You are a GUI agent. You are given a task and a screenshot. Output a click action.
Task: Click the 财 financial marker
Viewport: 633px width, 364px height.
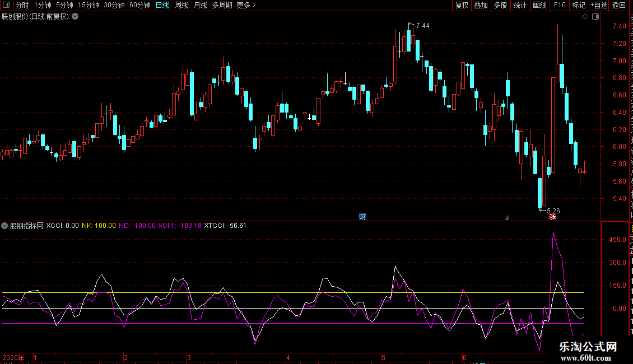tap(362, 217)
